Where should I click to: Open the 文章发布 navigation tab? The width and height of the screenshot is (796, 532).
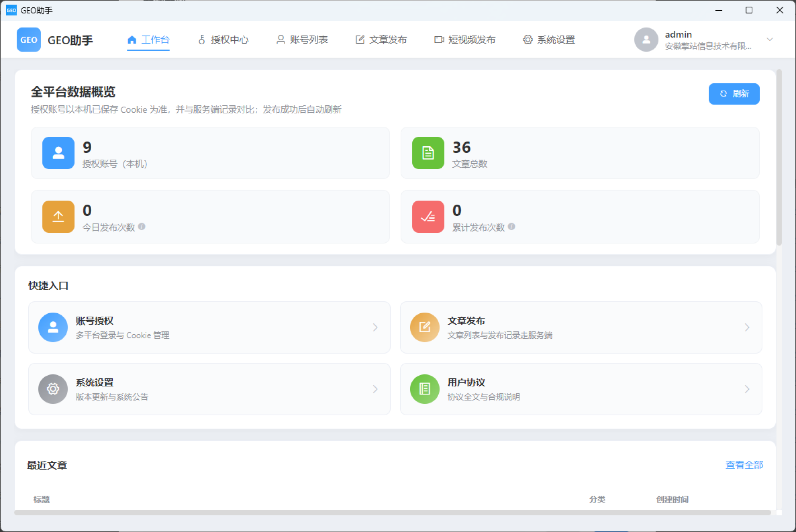pyautogui.click(x=381, y=40)
